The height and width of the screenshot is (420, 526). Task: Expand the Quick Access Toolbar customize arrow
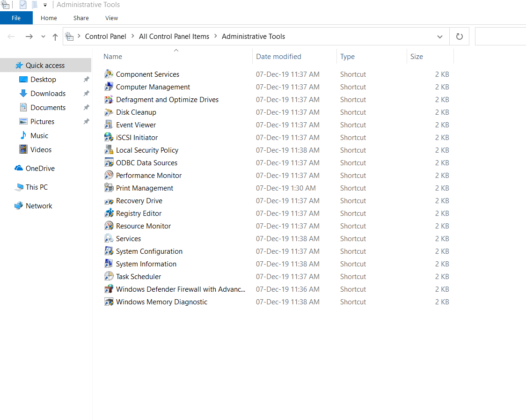click(45, 5)
